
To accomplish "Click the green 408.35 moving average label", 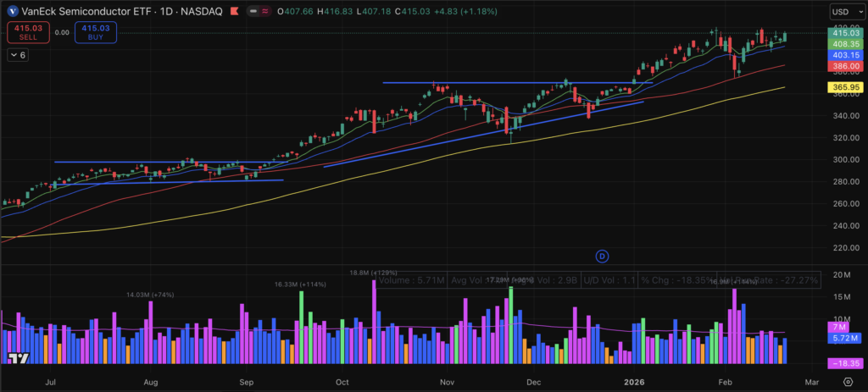I will tap(845, 43).
